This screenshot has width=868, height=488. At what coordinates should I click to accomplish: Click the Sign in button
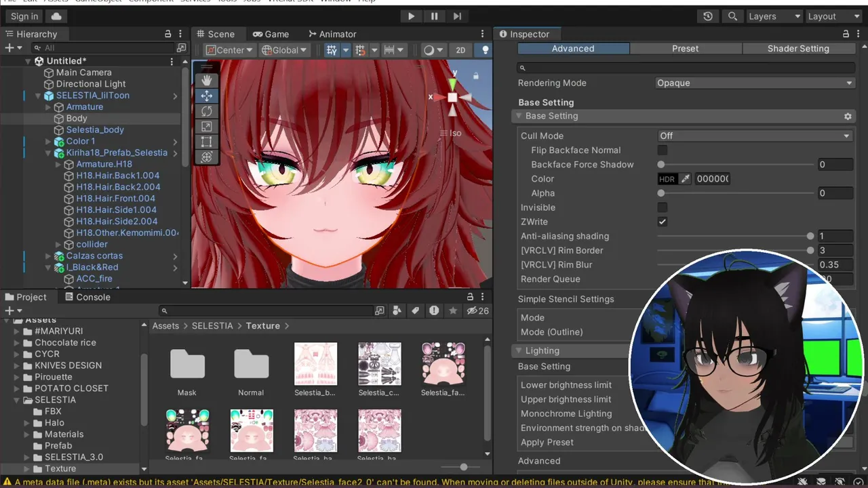tap(24, 16)
